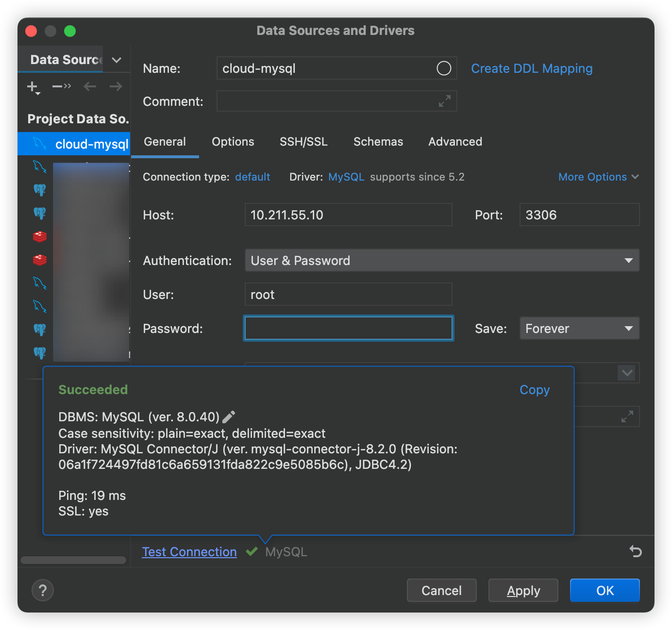Screen dimensions: 672x630
Task: Click the SSL: yes line
Action: pos(84,511)
